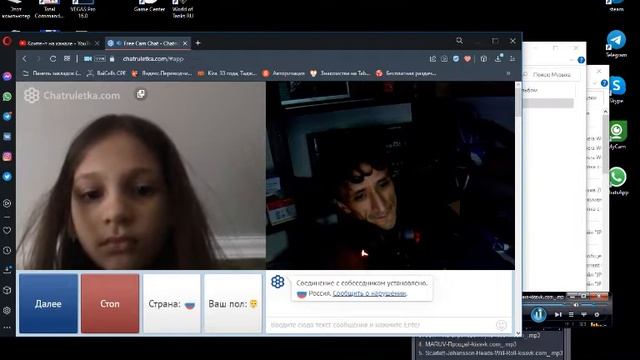Open settings gear in Opera sidebar
Viewport: 640px width, 360px height.
coord(7,310)
